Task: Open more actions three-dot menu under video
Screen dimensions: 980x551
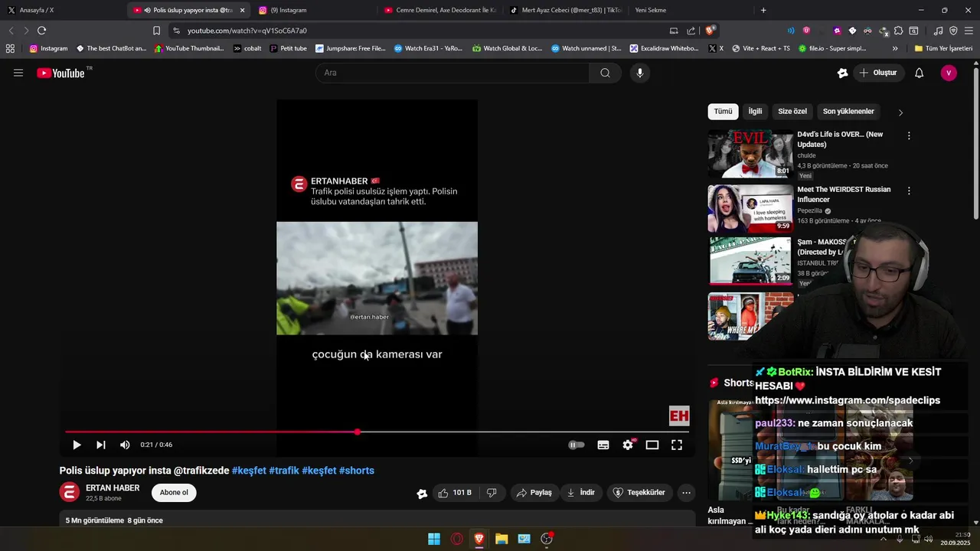Action: point(686,493)
